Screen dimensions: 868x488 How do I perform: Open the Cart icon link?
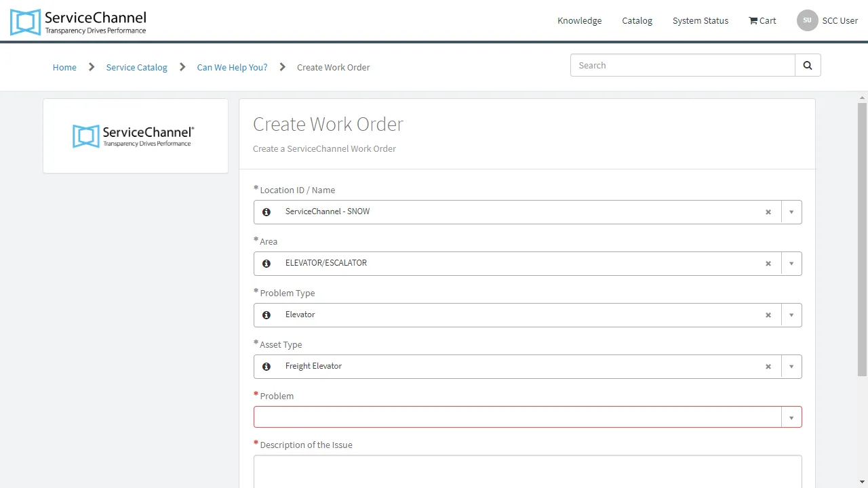[x=762, y=20]
